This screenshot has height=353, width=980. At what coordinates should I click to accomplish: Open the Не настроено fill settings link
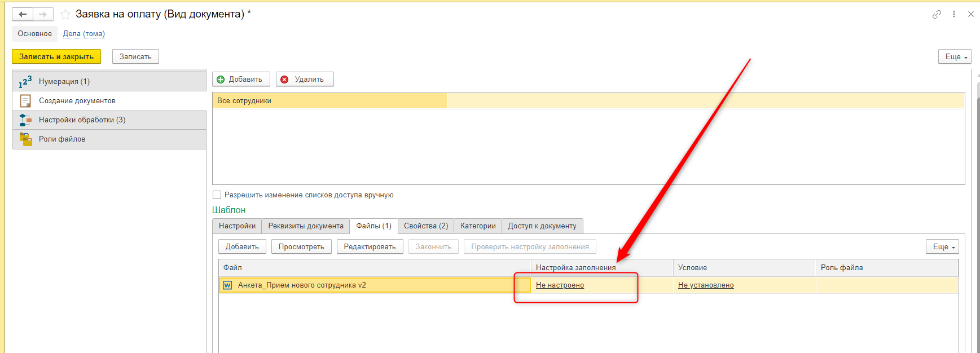coord(560,285)
